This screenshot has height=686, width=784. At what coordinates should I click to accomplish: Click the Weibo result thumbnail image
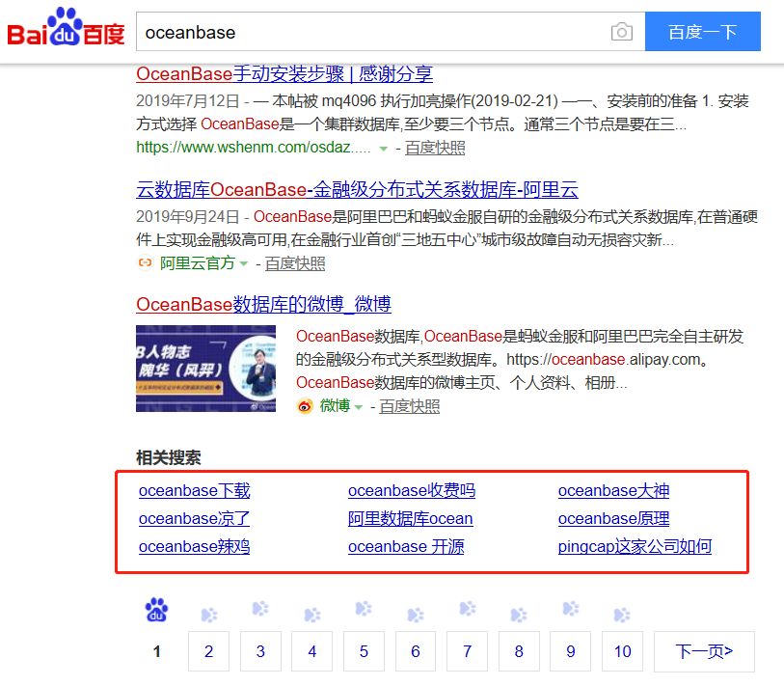point(205,369)
